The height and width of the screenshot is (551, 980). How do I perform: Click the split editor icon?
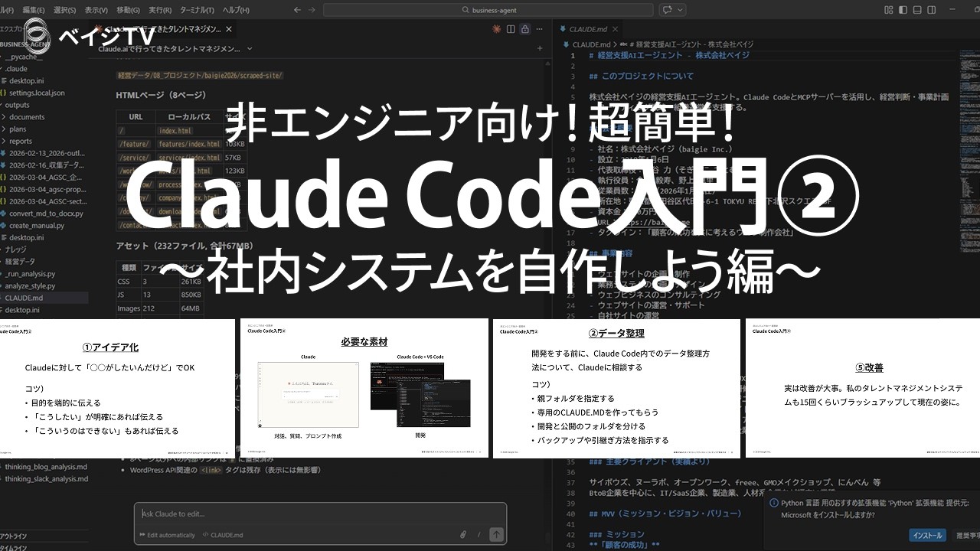click(x=511, y=29)
